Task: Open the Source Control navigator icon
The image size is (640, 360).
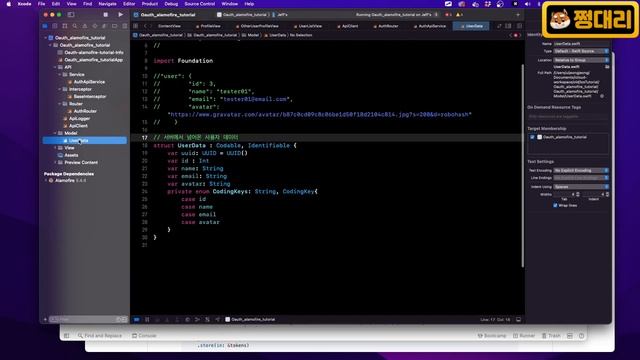Action: pos(55,26)
